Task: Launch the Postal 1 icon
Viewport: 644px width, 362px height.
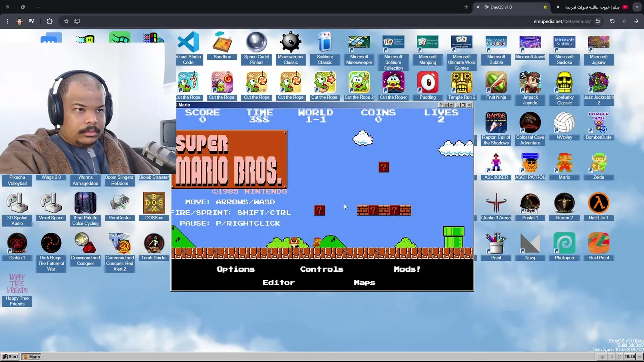Action: tap(530, 207)
